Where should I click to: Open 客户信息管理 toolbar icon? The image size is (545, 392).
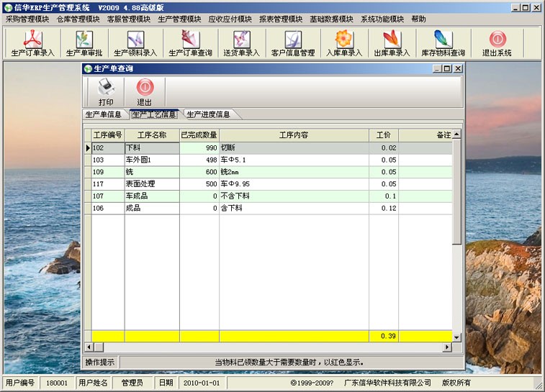tap(293, 44)
